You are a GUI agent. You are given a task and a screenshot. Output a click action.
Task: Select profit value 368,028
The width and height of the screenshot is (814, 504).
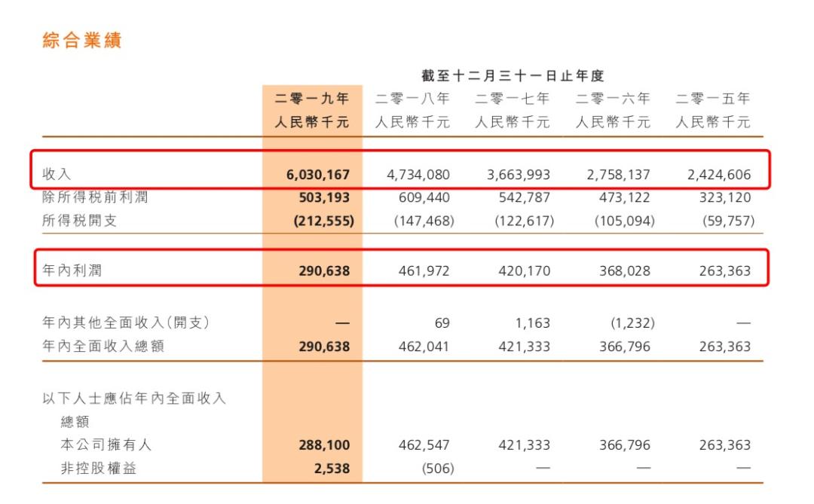[625, 271]
